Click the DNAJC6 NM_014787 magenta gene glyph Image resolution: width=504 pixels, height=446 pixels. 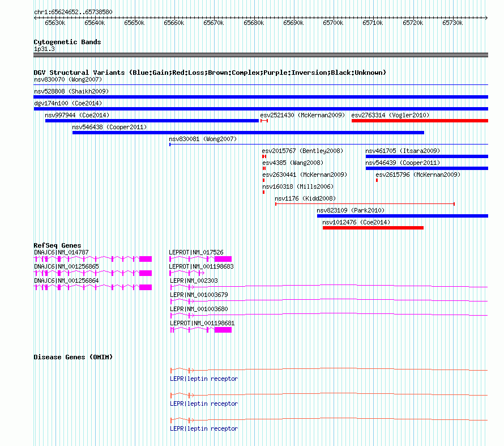point(93,259)
